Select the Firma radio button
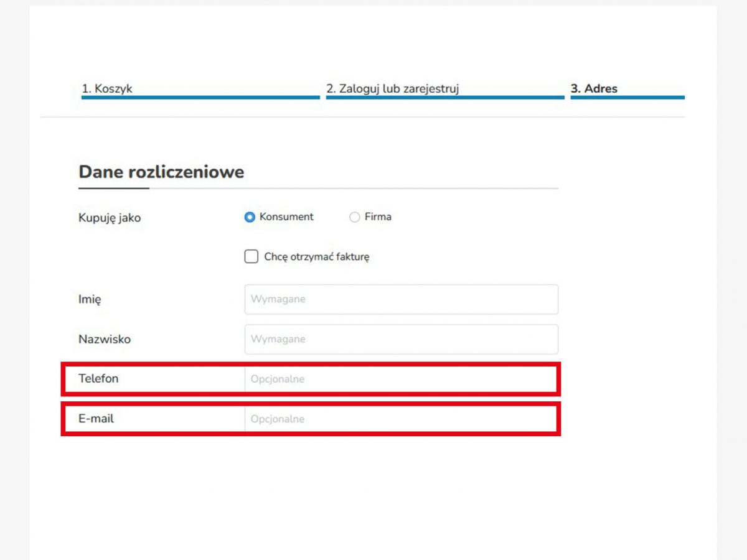This screenshot has width=747, height=560. pyautogui.click(x=354, y=217)
